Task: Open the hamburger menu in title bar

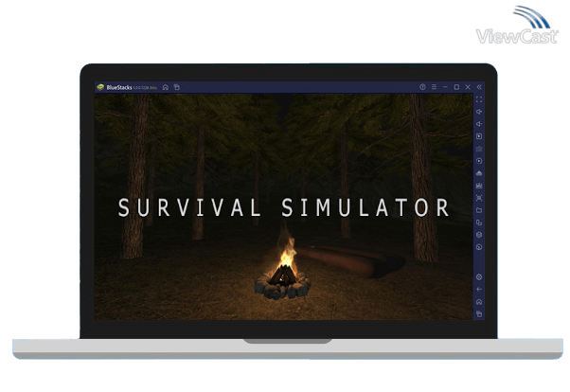Action: (x=434, y=87)
